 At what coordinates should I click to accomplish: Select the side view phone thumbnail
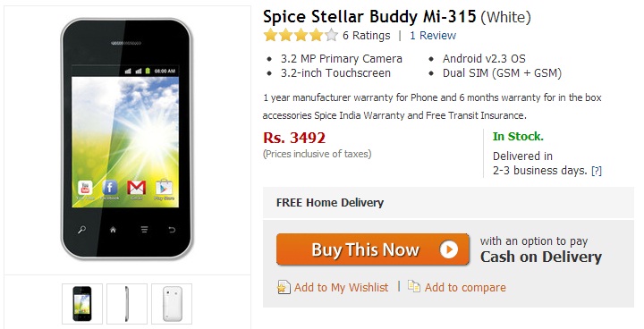point(127,304)
